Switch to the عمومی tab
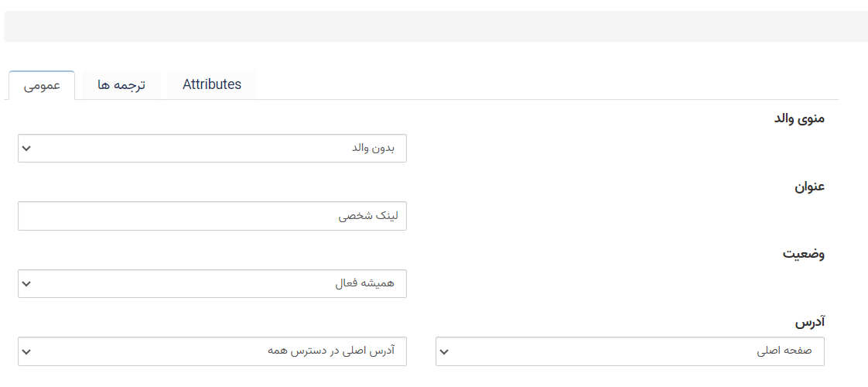The width and height of the screenshot is (868, 387). [42, 85]
